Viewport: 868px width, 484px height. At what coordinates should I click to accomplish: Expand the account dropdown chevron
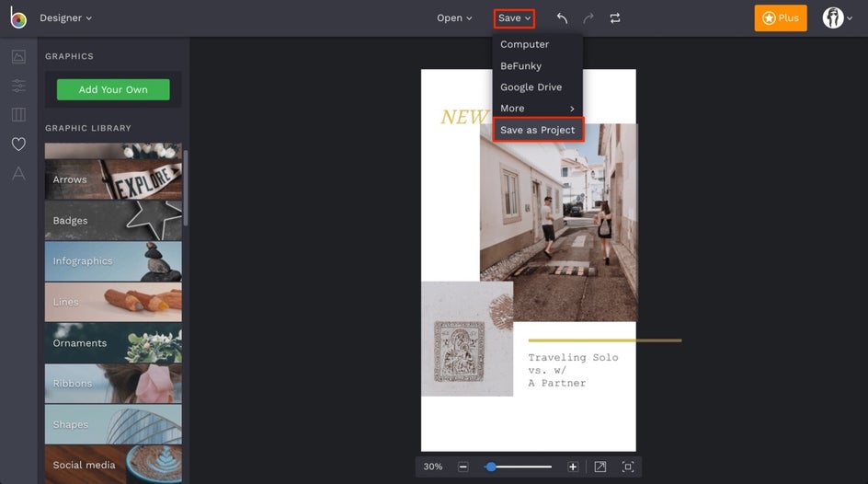[x=850, y=18]
